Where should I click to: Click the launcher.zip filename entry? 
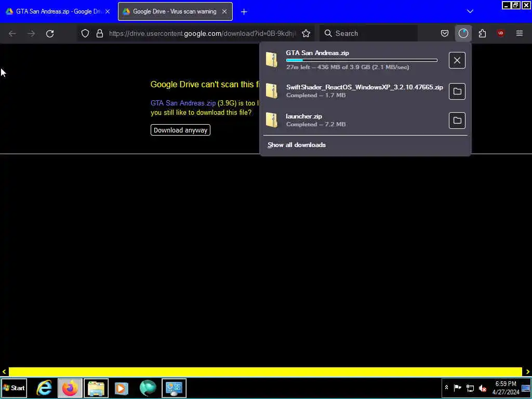pyautogui.click(x=304, y=116)
